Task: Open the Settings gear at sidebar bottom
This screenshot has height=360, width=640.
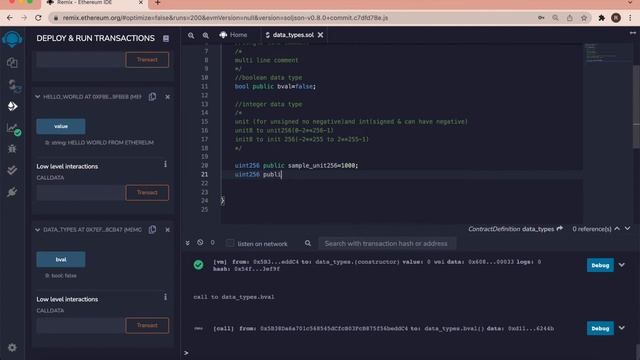Action: 12,347
